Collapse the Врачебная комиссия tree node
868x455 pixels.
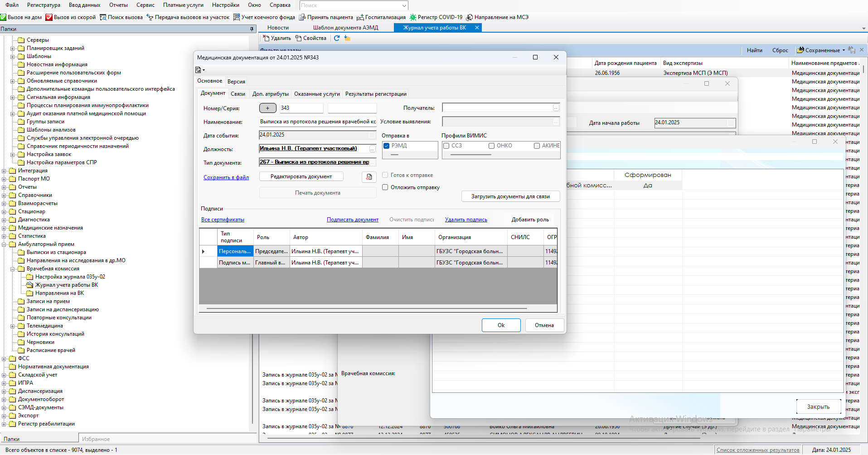pyautogui.click(x=13, y=269)
